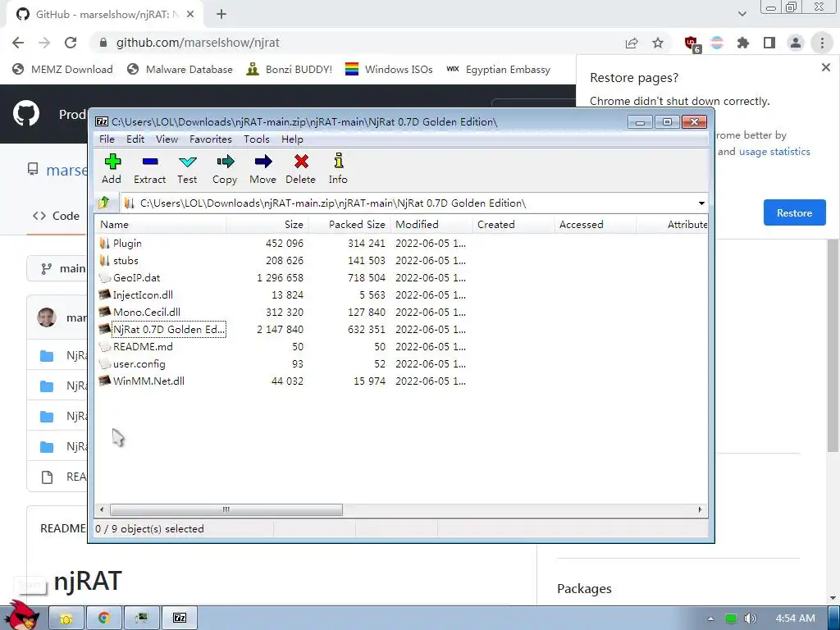
Task: Select the Plugin folder icon
Action: click(x=104, y=243)
